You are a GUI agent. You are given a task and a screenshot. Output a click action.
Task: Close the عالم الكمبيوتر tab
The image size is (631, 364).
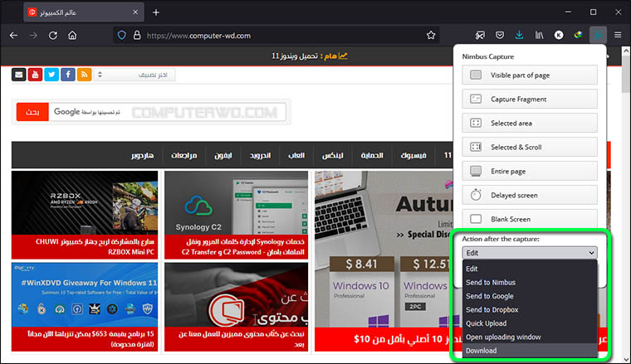[135, 12]
